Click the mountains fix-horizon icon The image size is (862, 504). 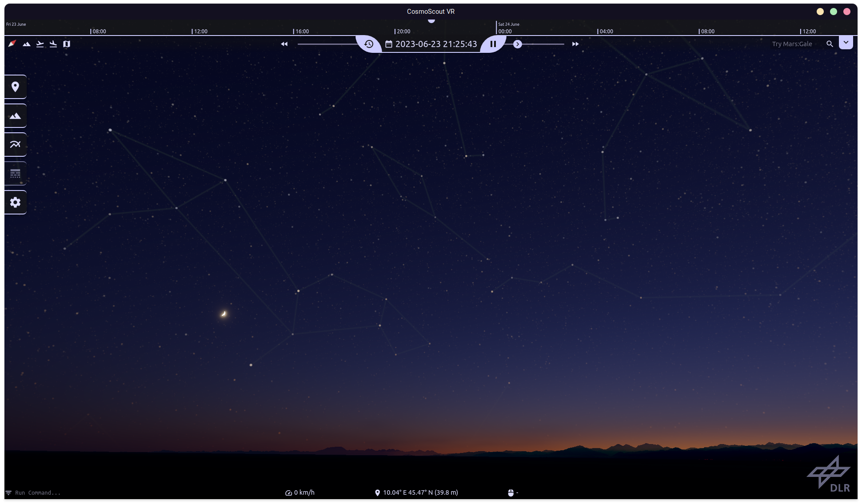pyautogui.click(x=27, y=44)
